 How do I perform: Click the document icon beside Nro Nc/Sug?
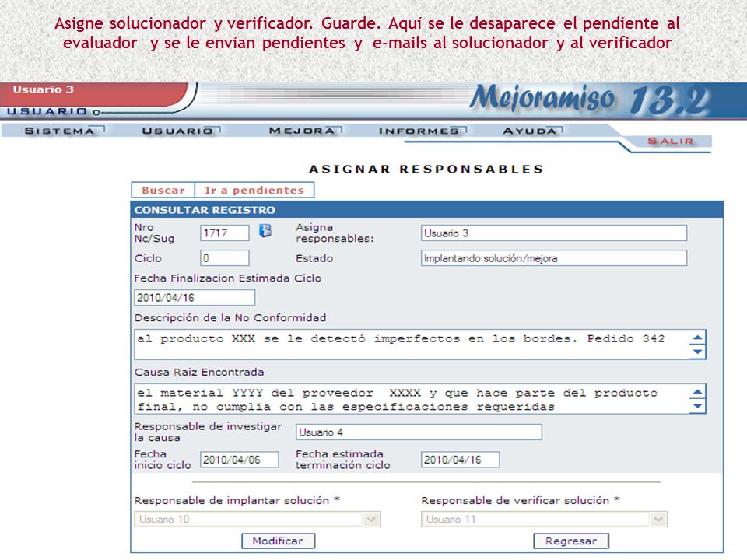(265, 231)
